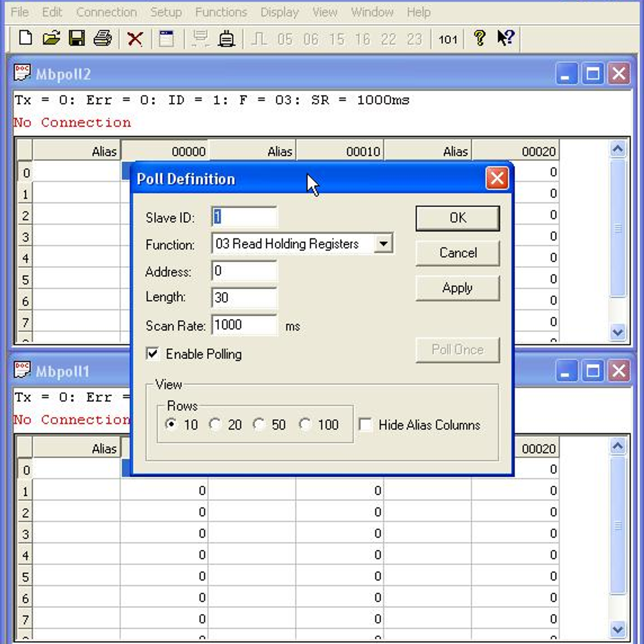Click the Cancel button
644x644 pixels.
(458, 253)
